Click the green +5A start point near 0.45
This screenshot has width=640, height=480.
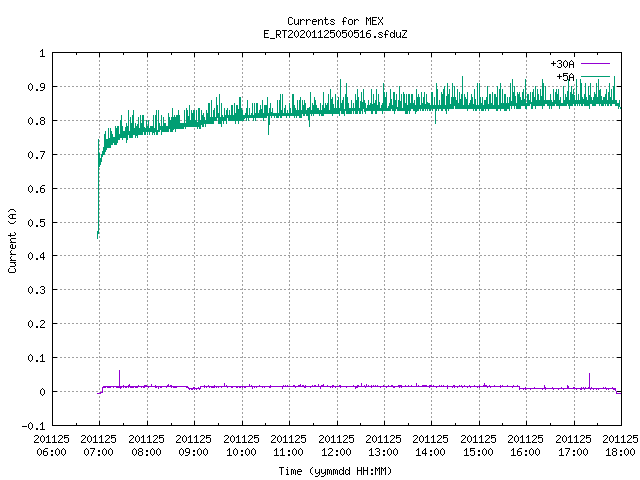tap(98, 235)
